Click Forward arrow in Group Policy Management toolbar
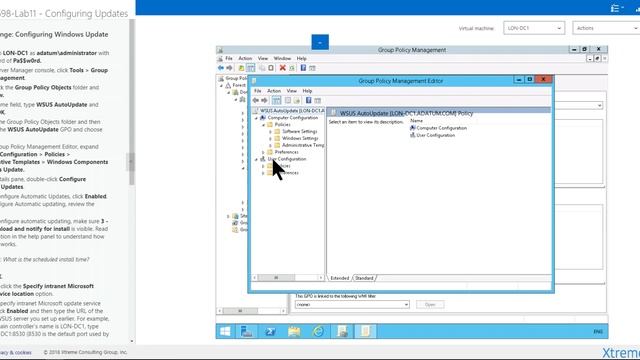This screenshot has height=360, width=640. 229,68
